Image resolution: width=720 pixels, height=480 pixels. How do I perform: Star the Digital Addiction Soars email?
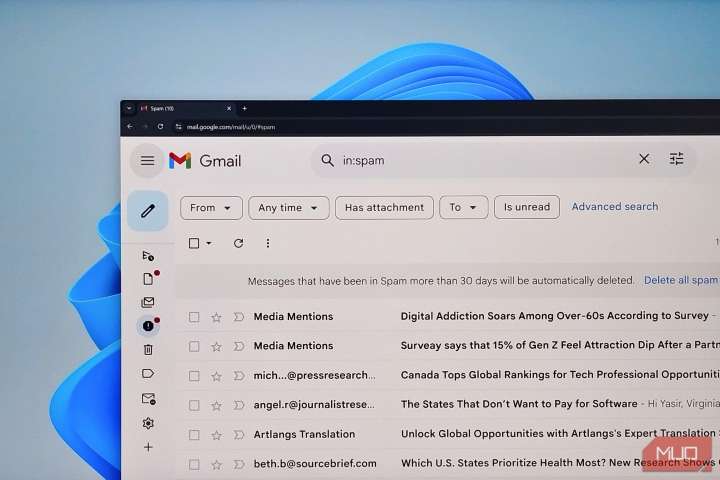(216, 317)
